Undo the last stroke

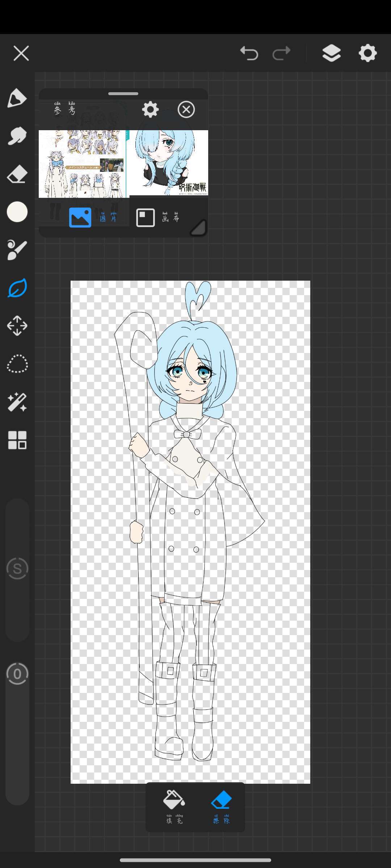point(249,54)
